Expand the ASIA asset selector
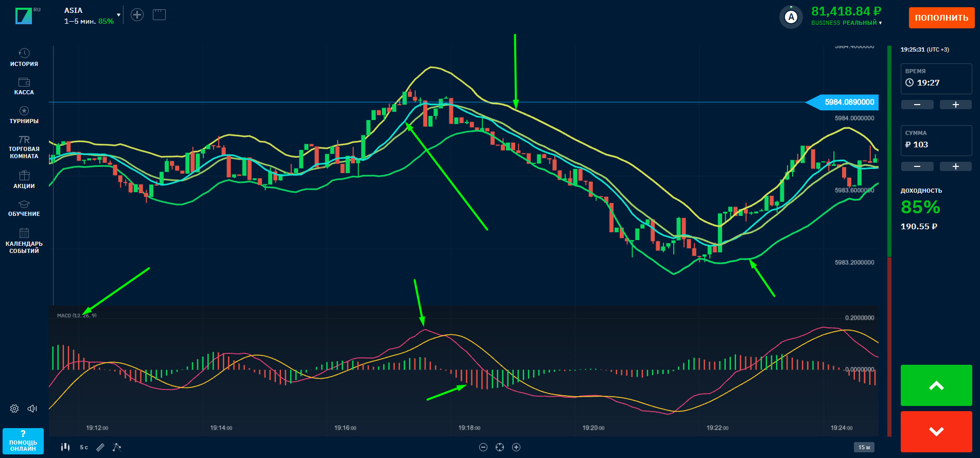The height and width of the screenshot is (458, 980). [92, 15]
